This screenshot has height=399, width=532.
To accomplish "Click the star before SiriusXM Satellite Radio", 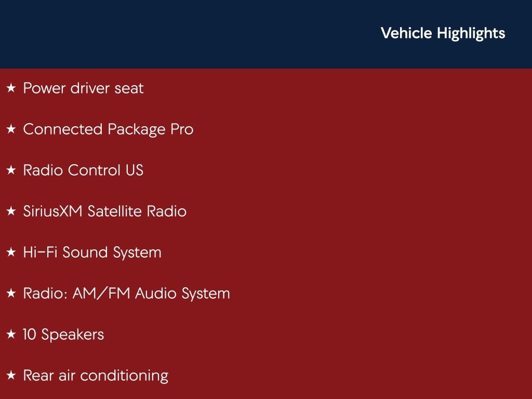I will tap(11, 212).
